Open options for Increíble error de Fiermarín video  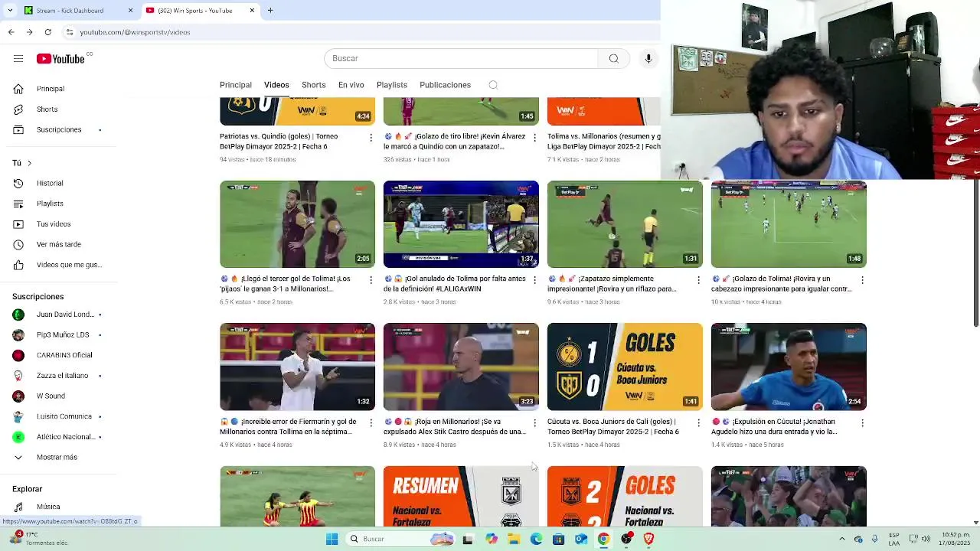click(x=371, y=422)
